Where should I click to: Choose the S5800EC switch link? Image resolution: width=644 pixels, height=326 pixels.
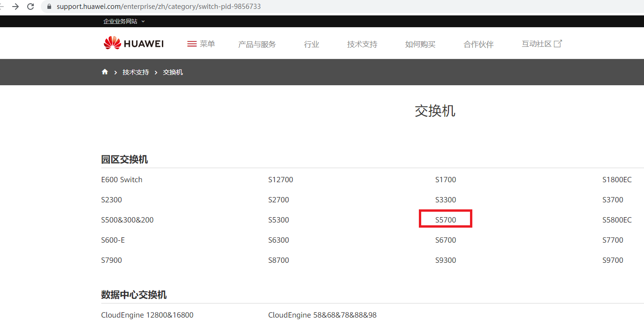coord(617,220)
